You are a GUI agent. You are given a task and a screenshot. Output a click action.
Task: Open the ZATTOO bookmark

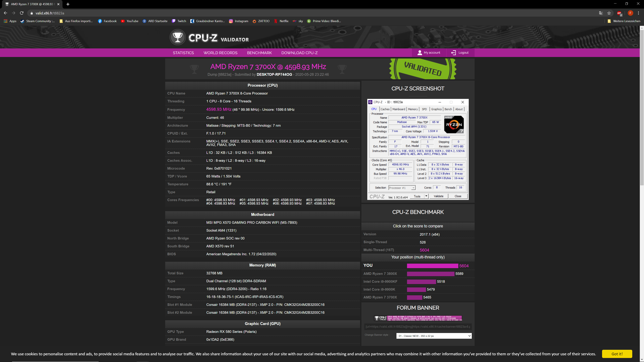pyautogui.click(x=261, y=21)
